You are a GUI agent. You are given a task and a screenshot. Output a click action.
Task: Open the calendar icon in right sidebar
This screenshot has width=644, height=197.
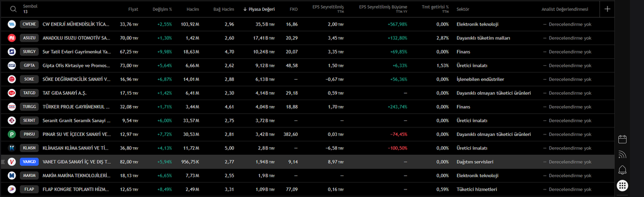tap(623, 139)
